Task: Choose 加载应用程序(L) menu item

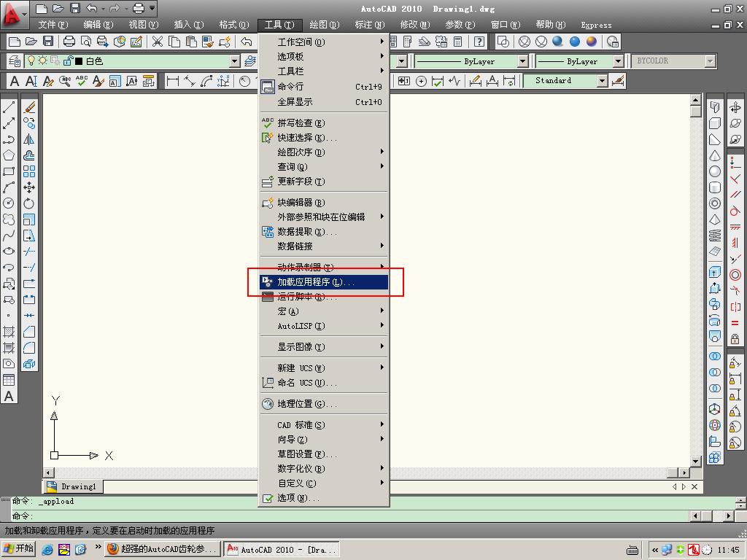Action: 324,282
